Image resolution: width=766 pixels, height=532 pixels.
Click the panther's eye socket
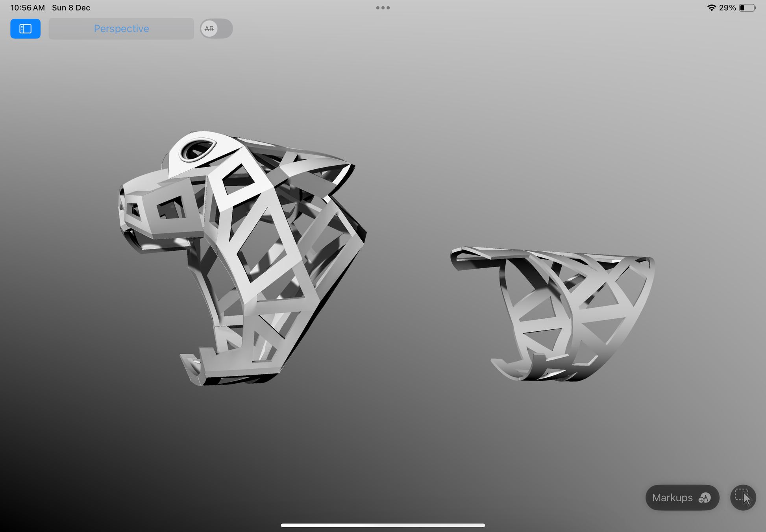[x=197, y=150]
